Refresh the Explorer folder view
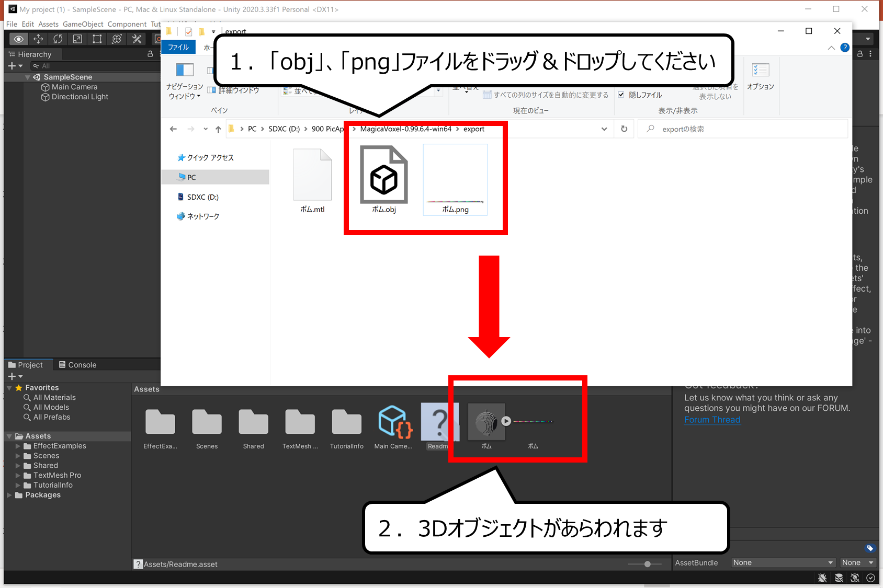The width and height of the screenshot is (883, 588). (x=624, y=129)
